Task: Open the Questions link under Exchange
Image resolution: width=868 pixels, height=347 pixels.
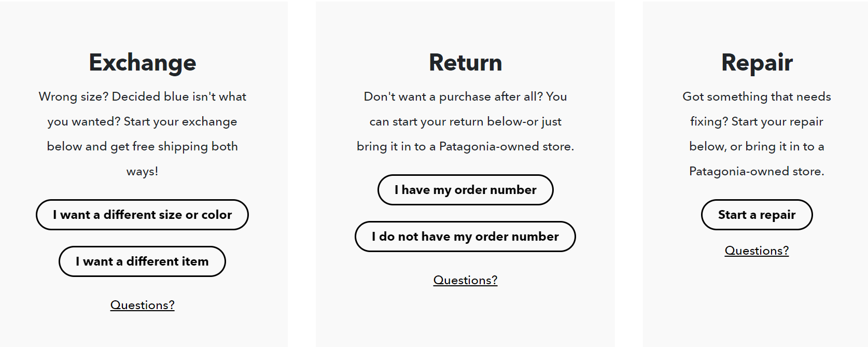Action: tap(142, 305)
